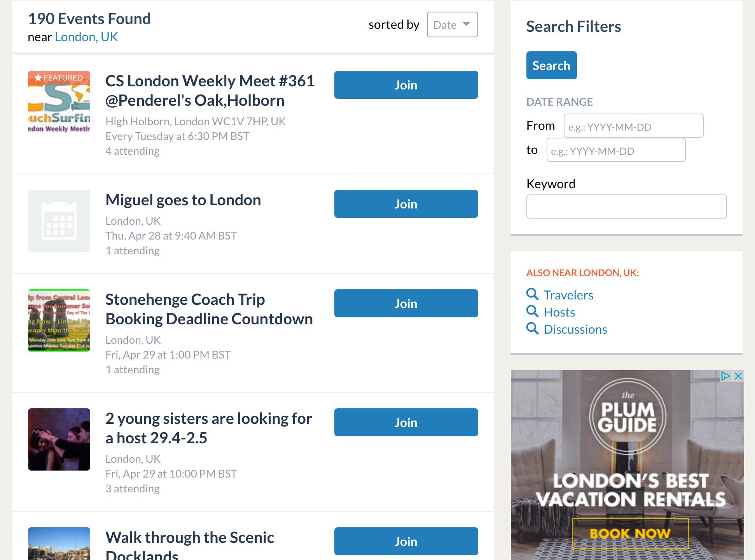The image size is (755, 560).
Task: Close the Plum Guide ad
Action: point(738,376)
